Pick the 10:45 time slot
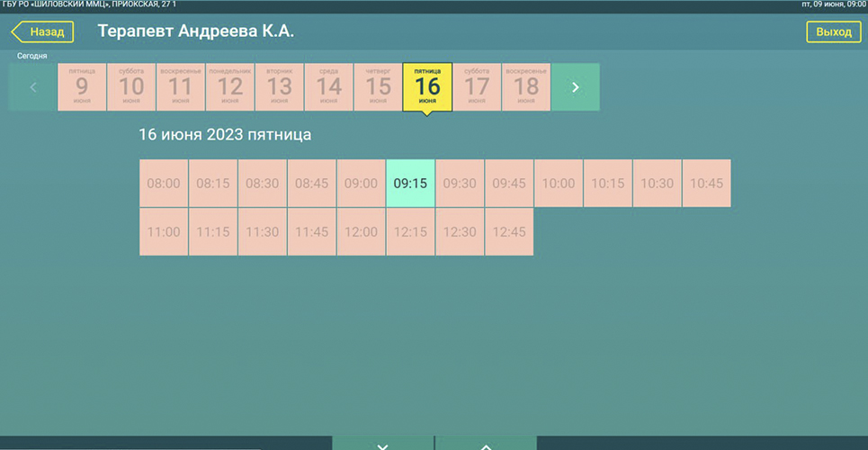The image size is (868, 450). 706,184
